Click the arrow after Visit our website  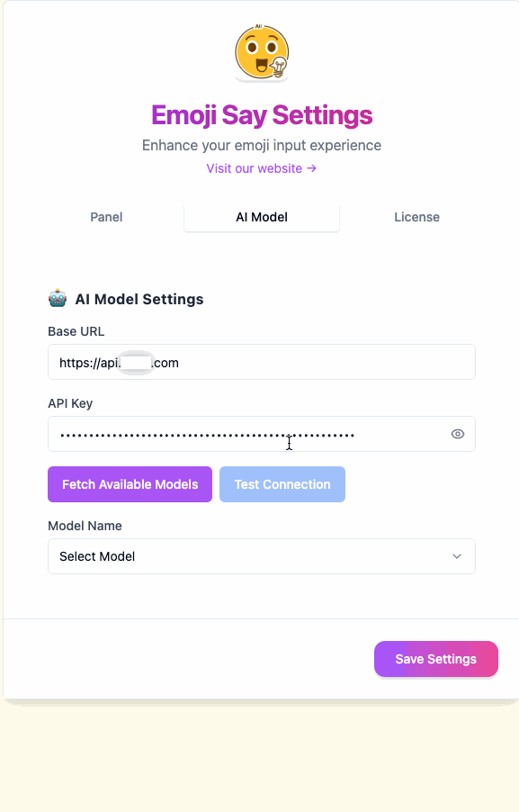coord(311,168)
